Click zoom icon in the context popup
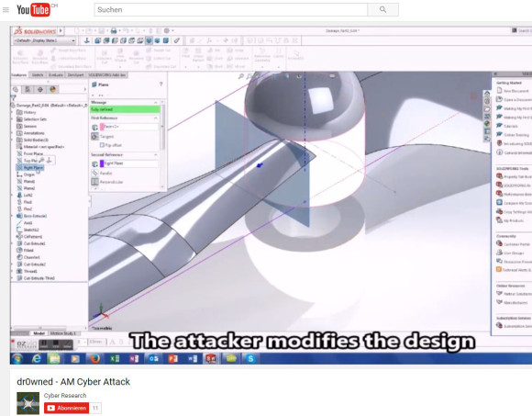 click(41, 161)
